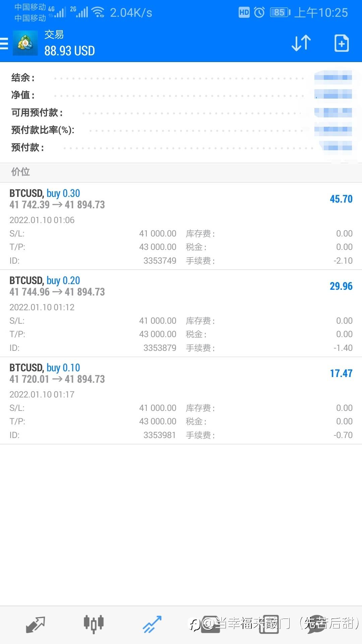The image size is (362, 644).
Task: Tap the 45.70 profit value
Action: [x=341, y=199]
